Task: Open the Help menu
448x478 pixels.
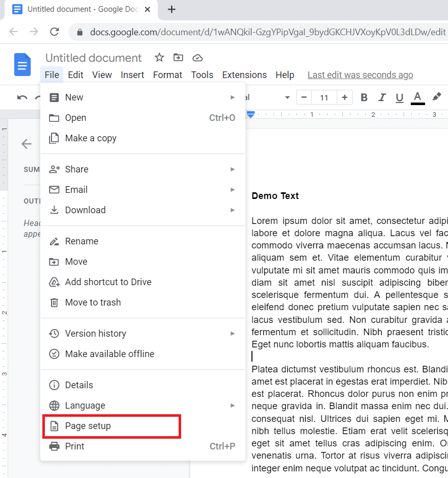Action: click(285, 74)
